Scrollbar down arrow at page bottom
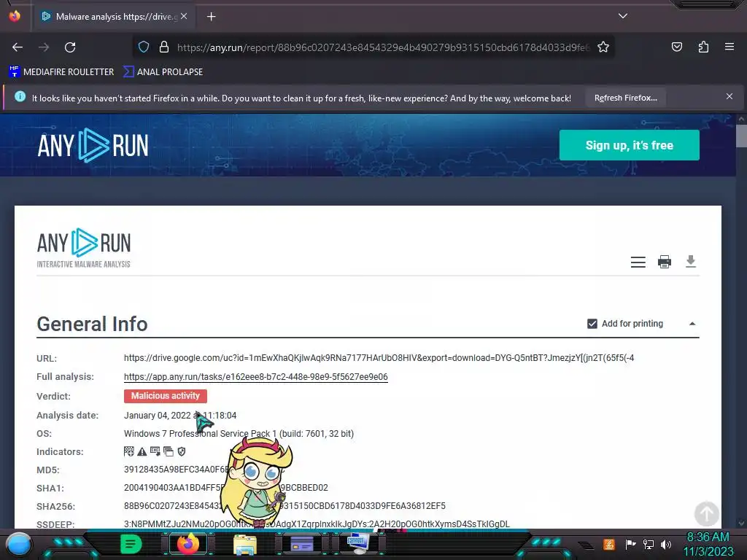Screen dimensions: 747x560 pos(741,523)
